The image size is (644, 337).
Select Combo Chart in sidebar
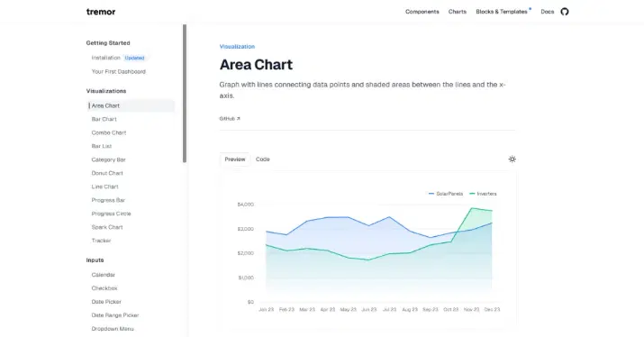coord(109,132)
